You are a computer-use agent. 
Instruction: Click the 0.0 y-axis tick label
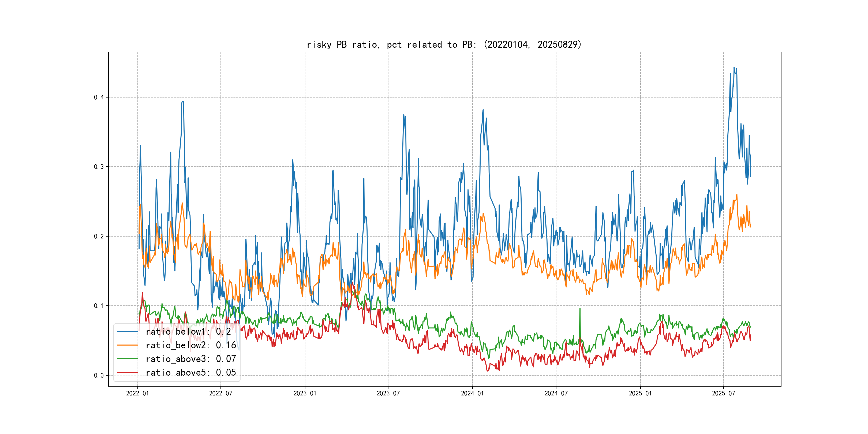[98, 375]
